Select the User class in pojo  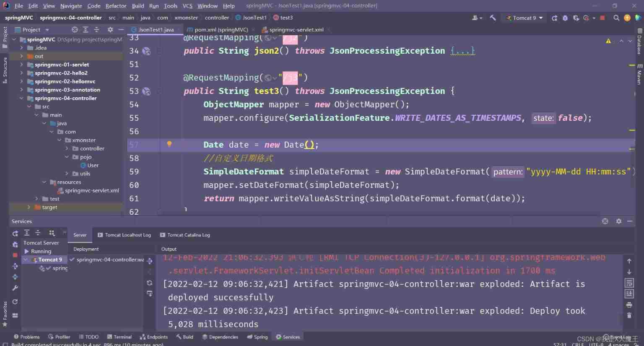93,165
